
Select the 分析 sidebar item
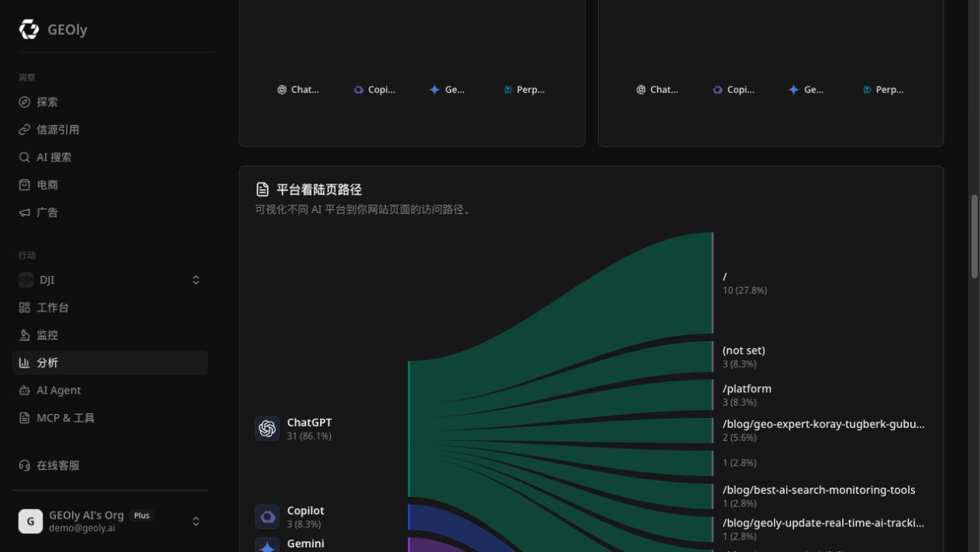click(x=110, y=363)
